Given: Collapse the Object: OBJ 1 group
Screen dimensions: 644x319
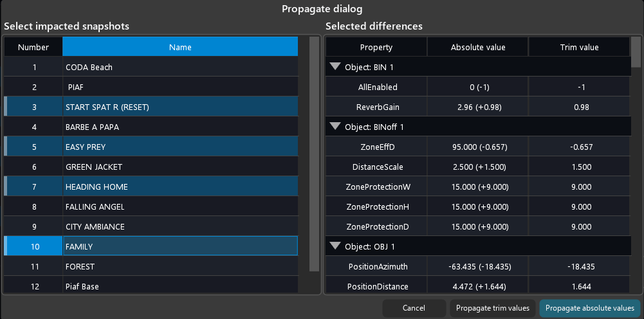Looking at the screenshot, I should coord(335,246).
